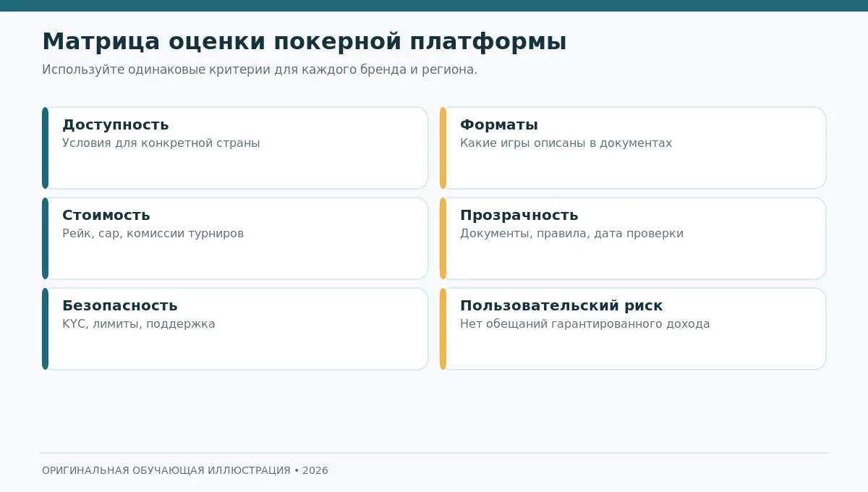Click «Нет обещаний гарантированного дохода» text

coord(584,324)
